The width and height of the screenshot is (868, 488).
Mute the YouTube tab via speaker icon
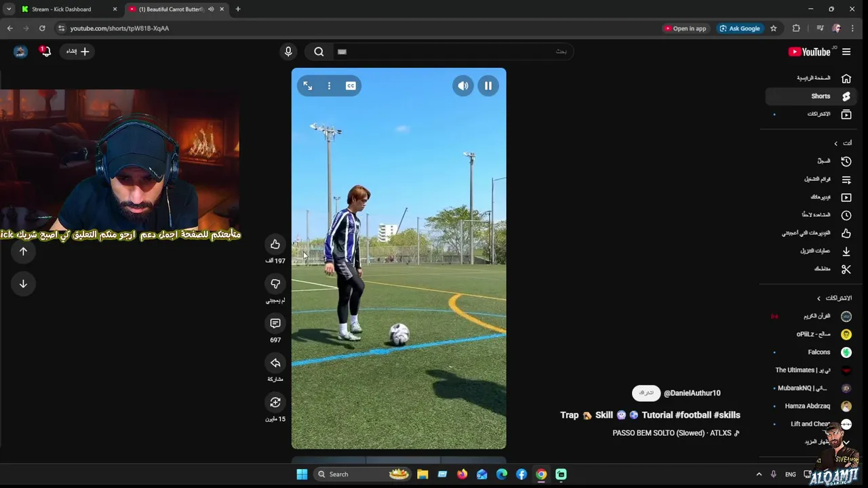[x=211, y=9]
